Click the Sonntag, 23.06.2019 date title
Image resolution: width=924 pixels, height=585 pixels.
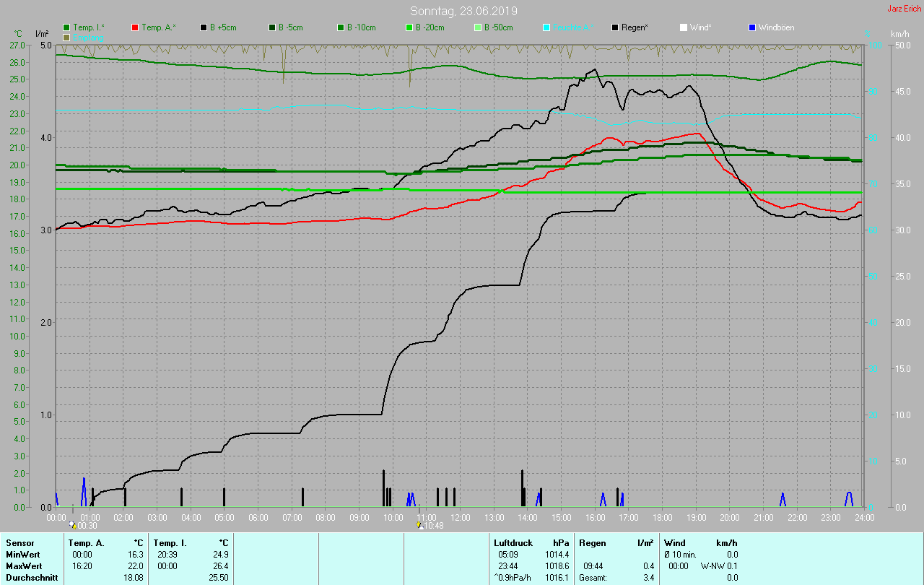pos(463,11)
